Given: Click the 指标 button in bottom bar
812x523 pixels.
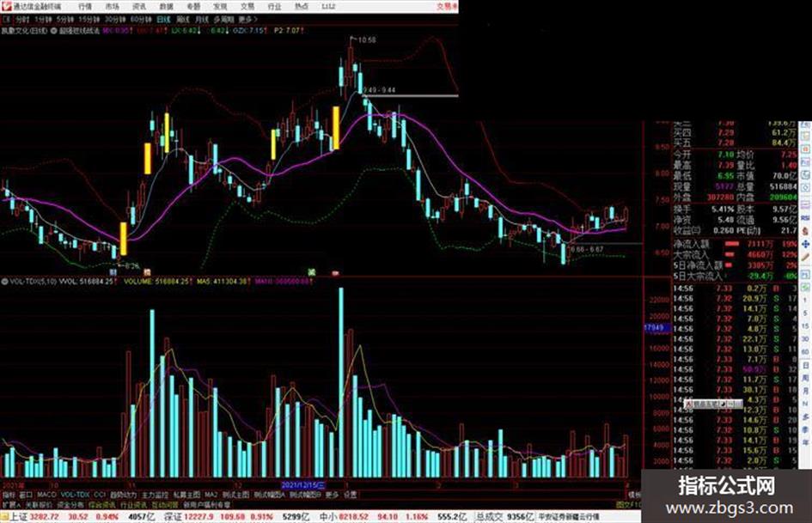Looking at the screenshot, I should click(9, 495).
